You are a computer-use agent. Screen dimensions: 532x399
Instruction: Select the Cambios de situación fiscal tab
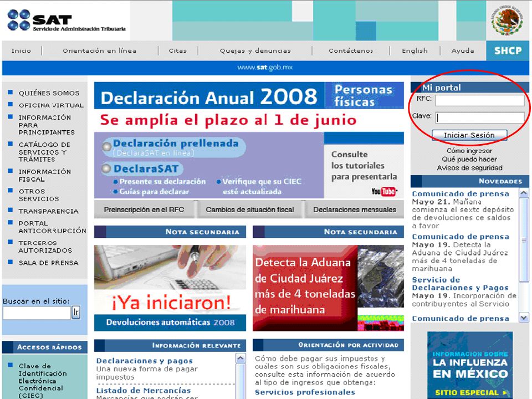click(x=250, y=209)
